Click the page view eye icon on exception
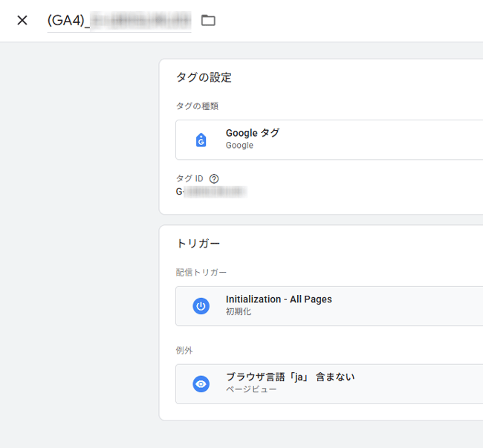The image size is (483, 448). (201, 384)
